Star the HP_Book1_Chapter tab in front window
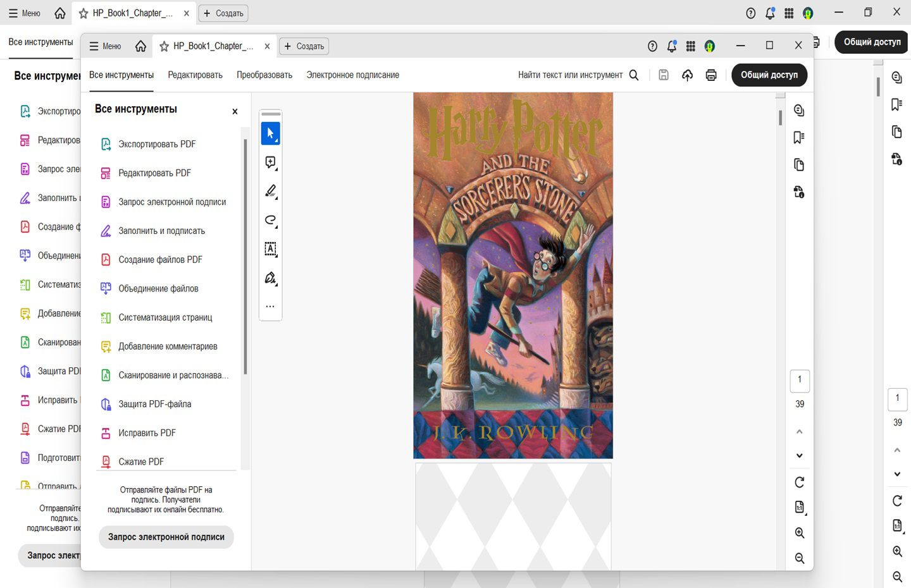The height and width of the screenshot is (588, 911). coord(164,46)
